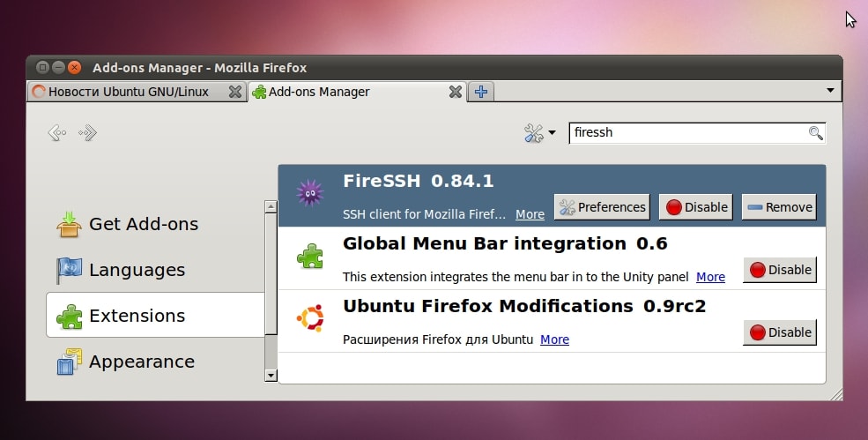Select FireSSH 0.84.1 title text
Screen dimensions: 868x440
point(418,182)
